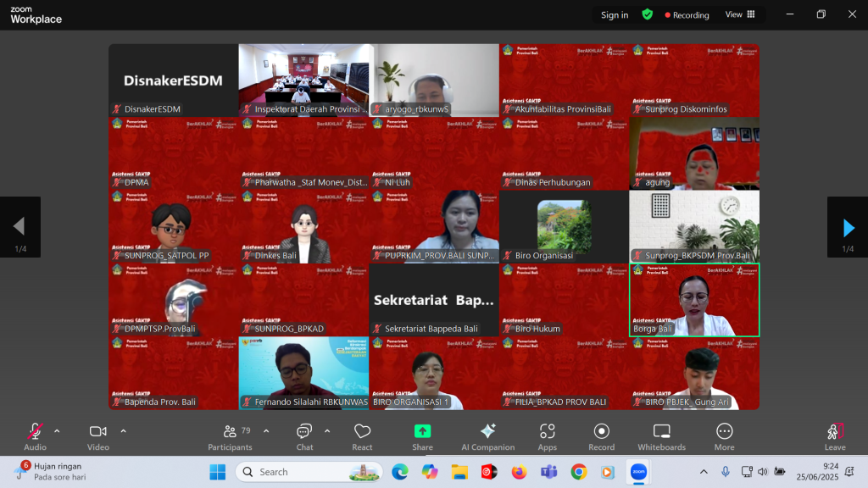
Task: Select the Borga Bali video tile
Action: (x=694, y=299)
